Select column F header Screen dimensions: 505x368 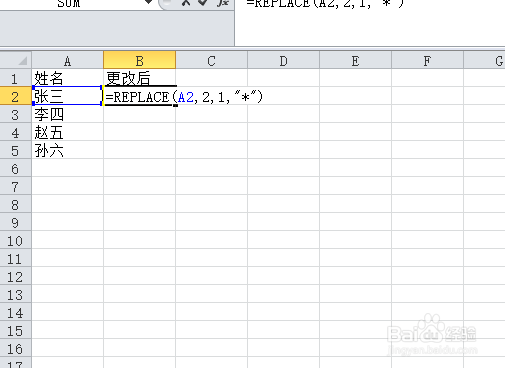(428, 61)
